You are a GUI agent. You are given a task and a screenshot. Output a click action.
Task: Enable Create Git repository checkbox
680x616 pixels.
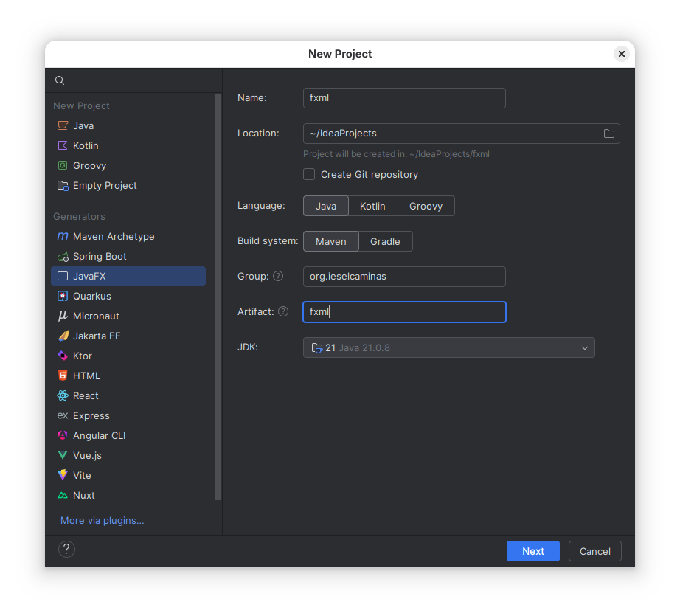click(x=309, y=175)
